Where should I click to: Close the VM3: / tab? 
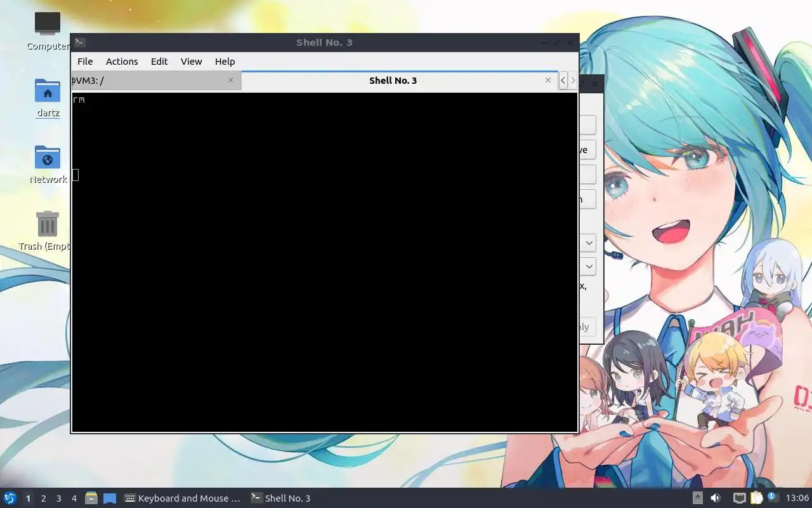coord(231,80)
